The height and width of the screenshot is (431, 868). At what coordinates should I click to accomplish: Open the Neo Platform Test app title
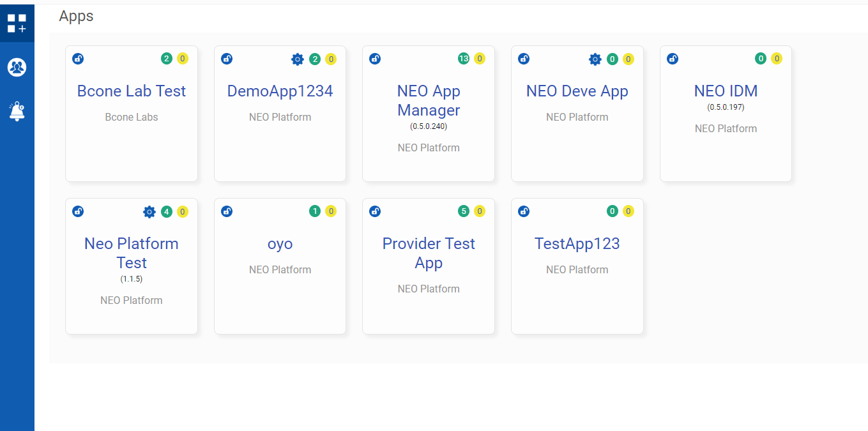(x=132, y=253)
